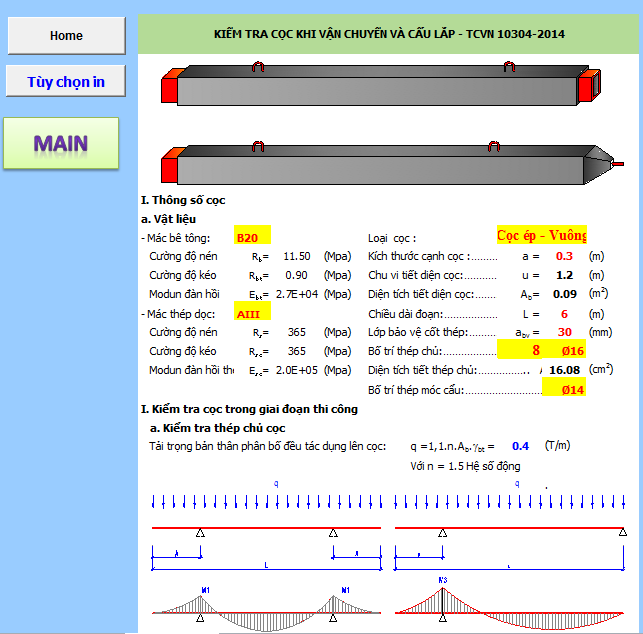Click the label Mác bê tông
This screenshot has width=643, height=634.
(x=176, y=238)
